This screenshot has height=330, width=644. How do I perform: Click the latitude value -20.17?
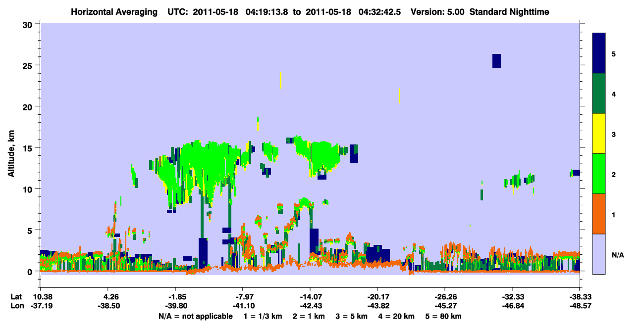tap(377, 297)
